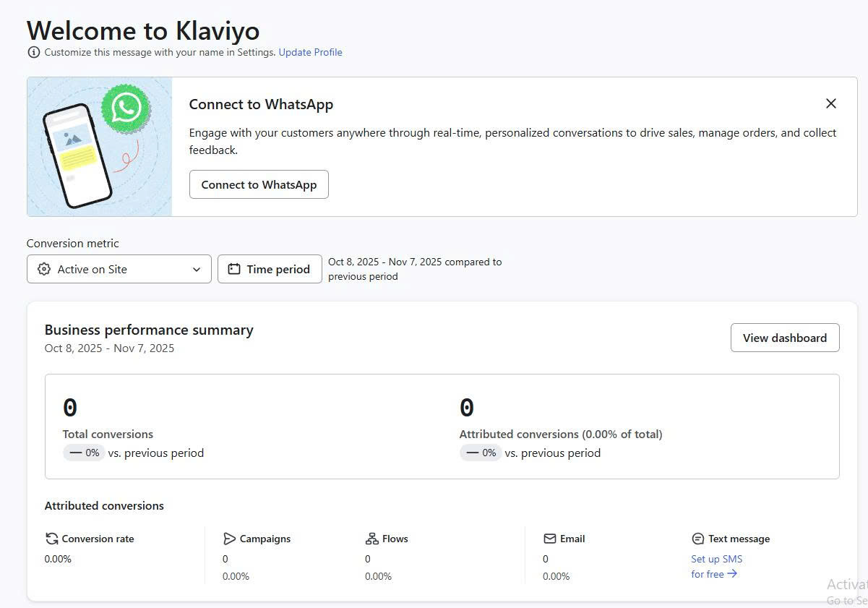
Task: Click the Flows branching icon
Action: [371, 538]
